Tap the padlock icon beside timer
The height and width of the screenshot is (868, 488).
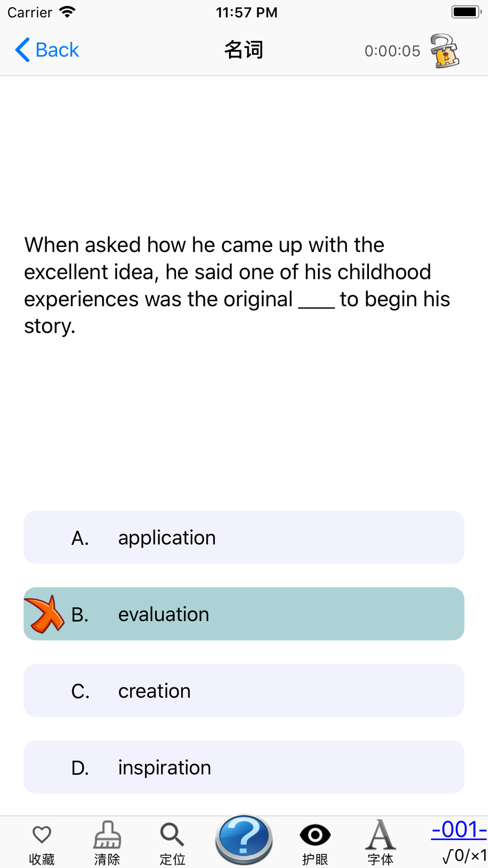[445, 51]
